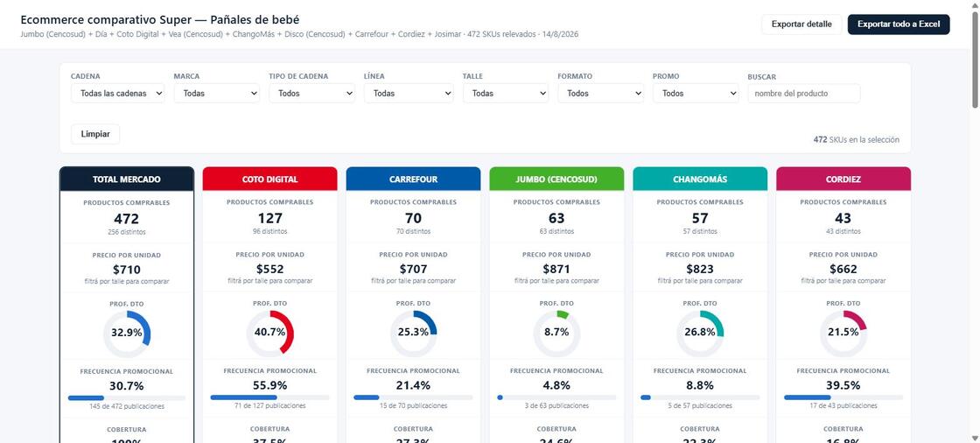Open the Marca dropdown filter
Screen dimensions: 980x443
pyautogui.click(x=216, y=93)
